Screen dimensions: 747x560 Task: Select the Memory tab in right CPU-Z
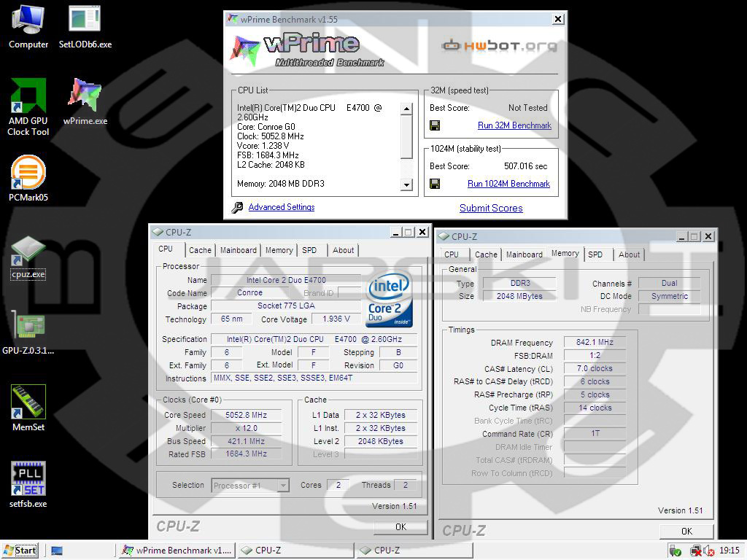pyautogui.click(x=565, y=253)
